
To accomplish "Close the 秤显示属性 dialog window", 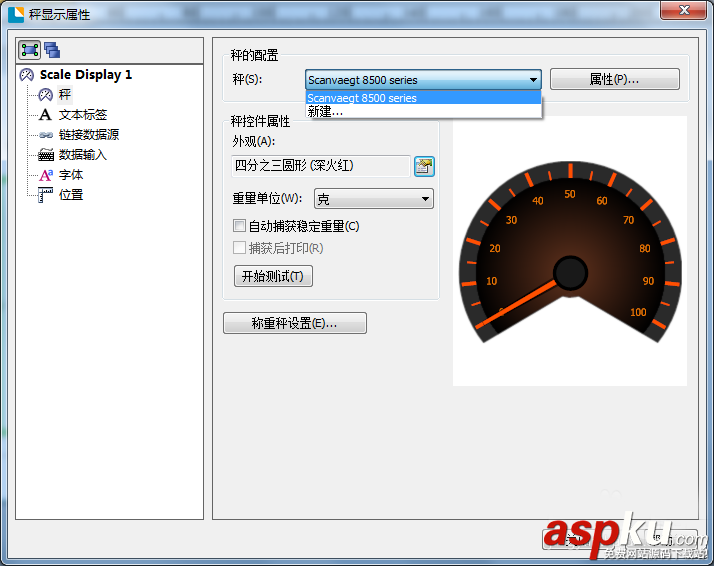I will (x=684, y=10).
